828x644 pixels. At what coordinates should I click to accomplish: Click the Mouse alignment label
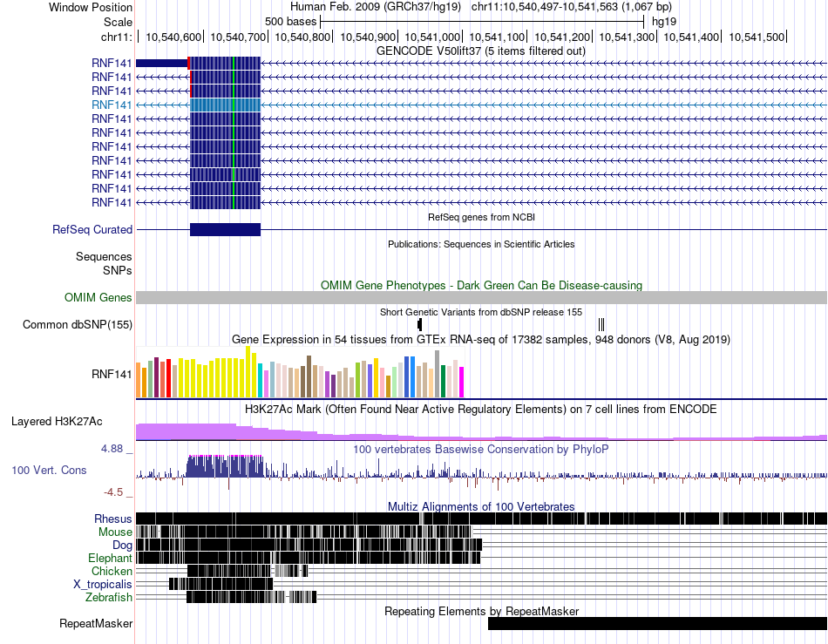(x=115, y=532)
